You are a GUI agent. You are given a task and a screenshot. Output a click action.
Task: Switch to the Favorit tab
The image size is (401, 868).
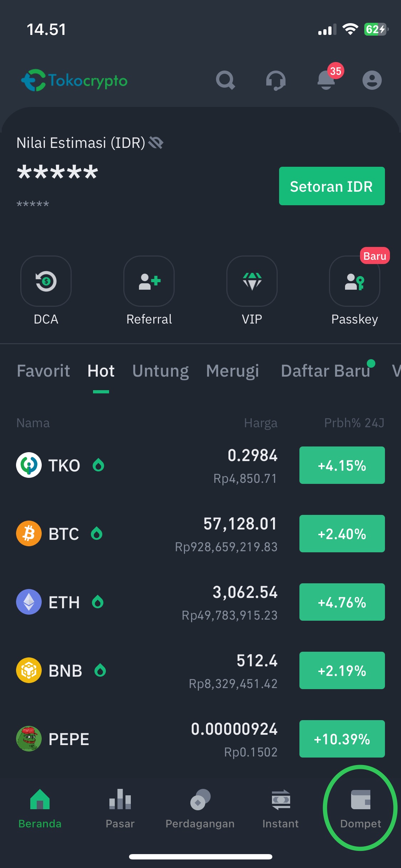click(43, 371)
